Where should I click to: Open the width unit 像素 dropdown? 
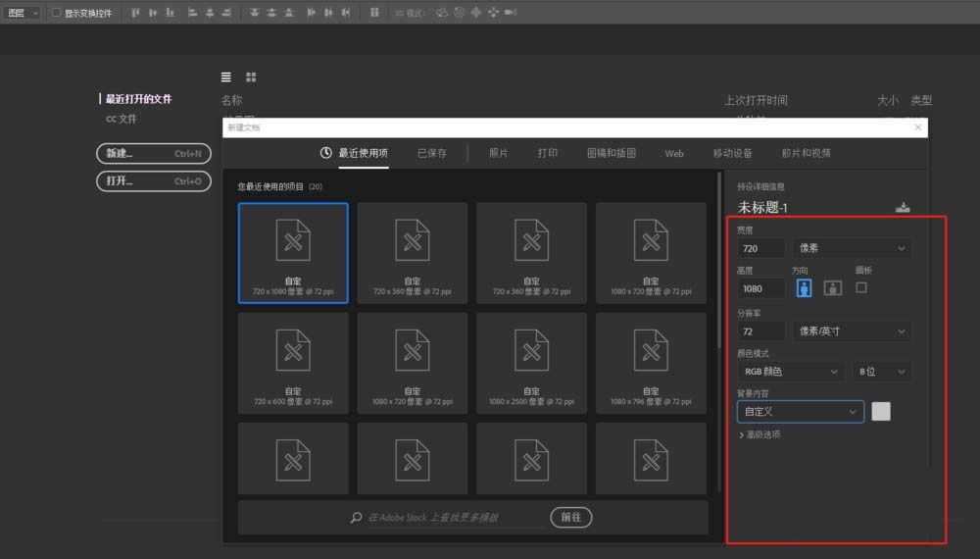(x=852, y=249)
